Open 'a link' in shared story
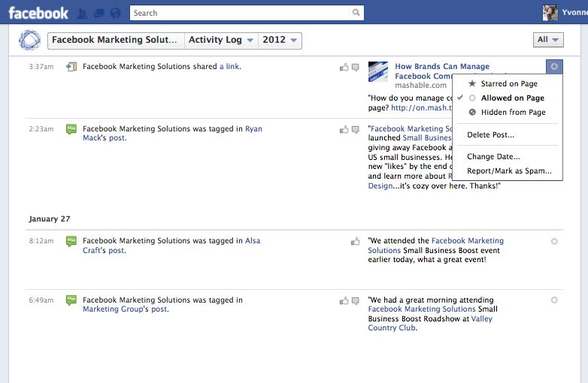The image size is (588, 383). (x=229, y=67)
